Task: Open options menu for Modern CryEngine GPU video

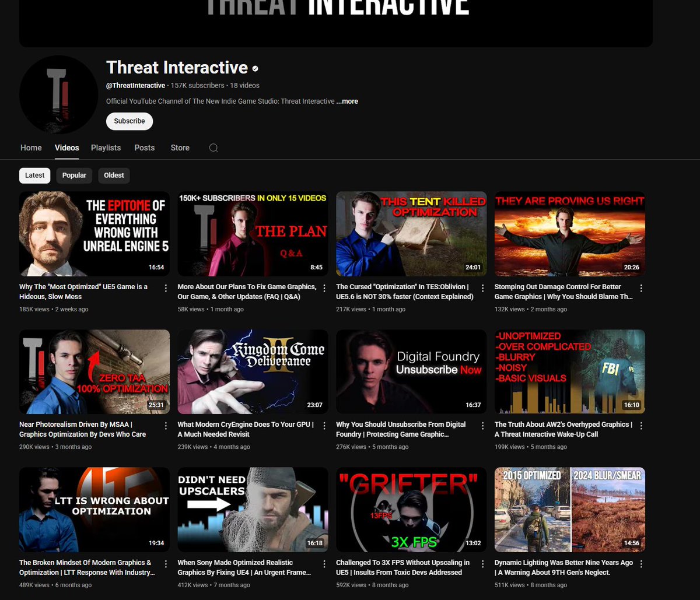Action: pyautogui.click(x=324, y=426)
